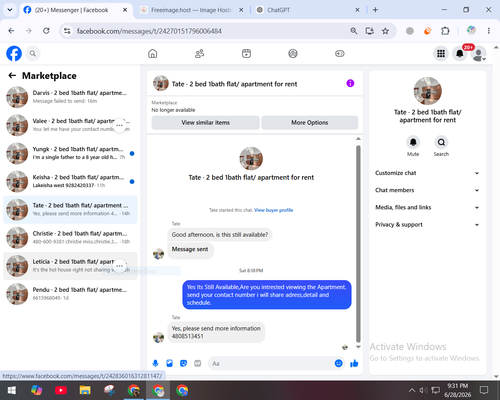Open the taskbar notification center icon
The width and height of the screenshot is (500, 400).
click(x=484, y=390)
